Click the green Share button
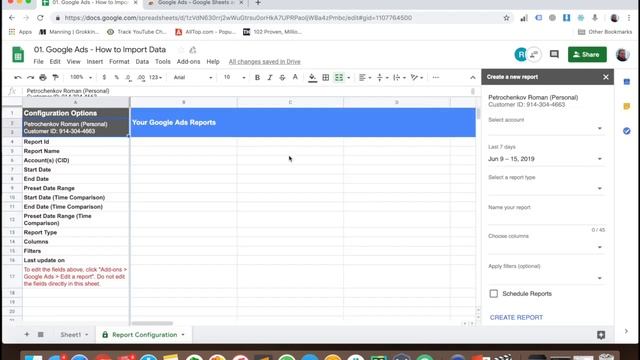 [x=587, y=54]
